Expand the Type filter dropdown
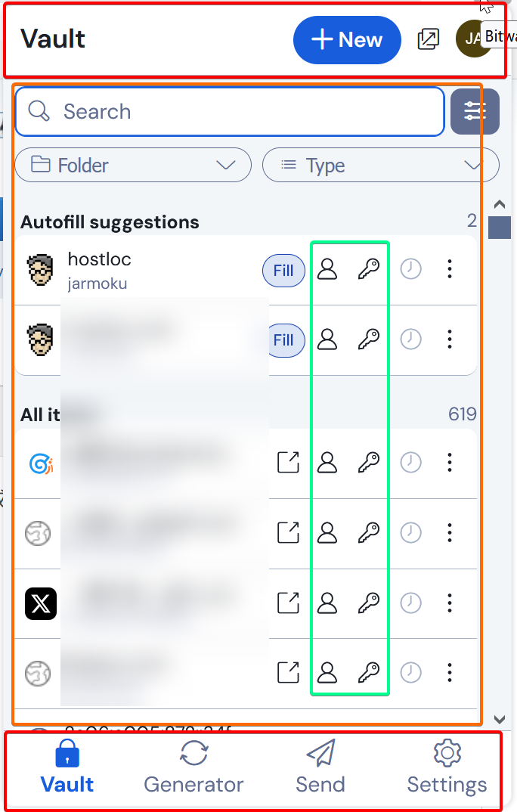This screenshot has width=517, height=812. pos(380,165)
